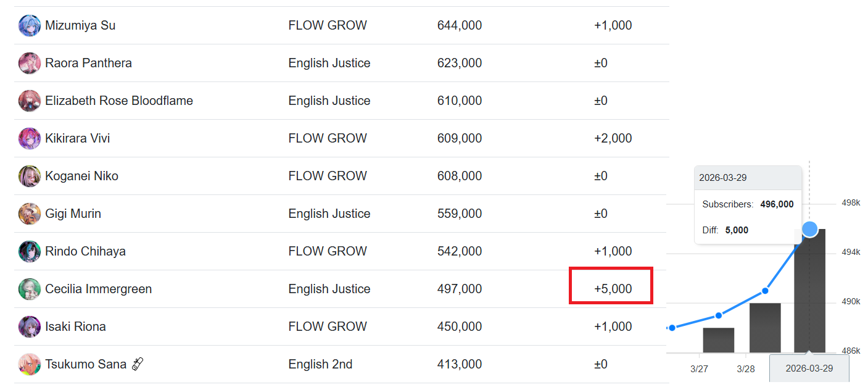Screen dimensions: 868x387
Task: Click Isaki Riona's avatar icon
Action: tap(30, 327)
